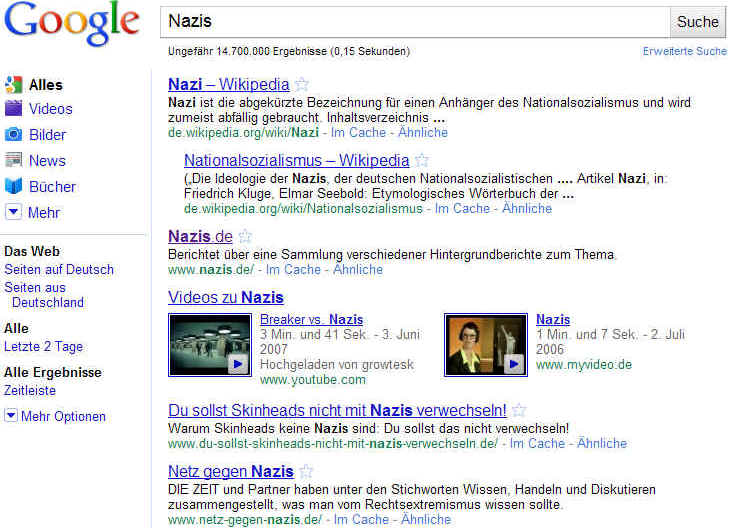
Task: Star the Nazi – Wikipedia result
Action: click(302, 84)
